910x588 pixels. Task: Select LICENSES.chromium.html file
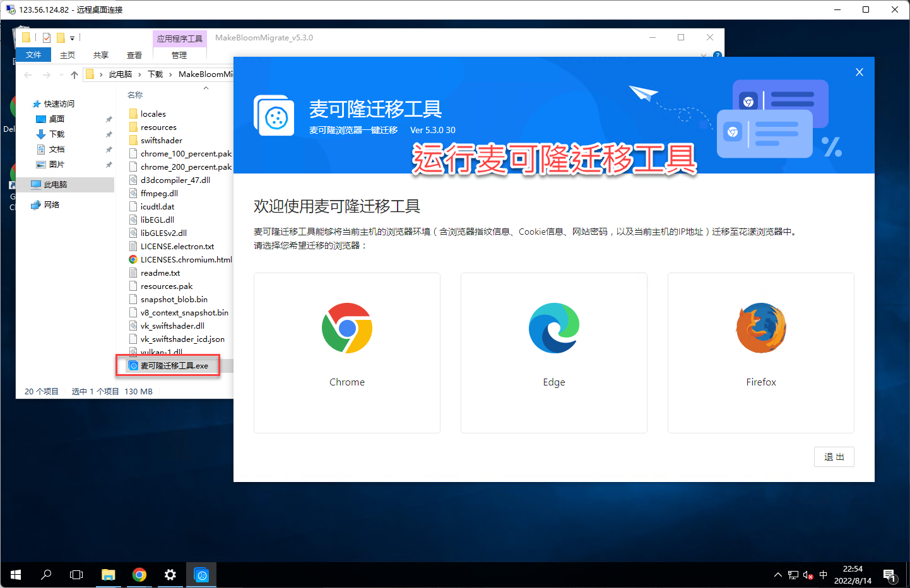(180, 260)
